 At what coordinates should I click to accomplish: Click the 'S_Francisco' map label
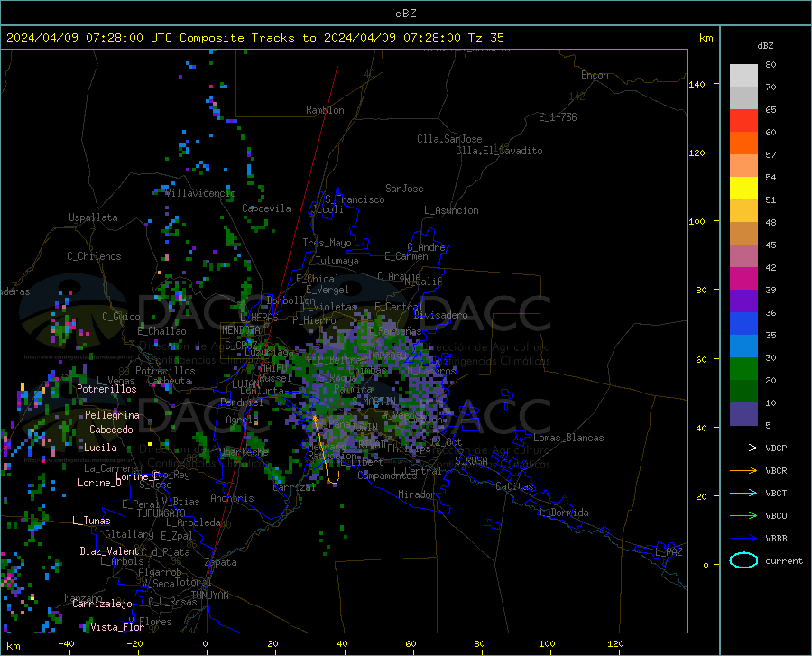tap(355, 199)
